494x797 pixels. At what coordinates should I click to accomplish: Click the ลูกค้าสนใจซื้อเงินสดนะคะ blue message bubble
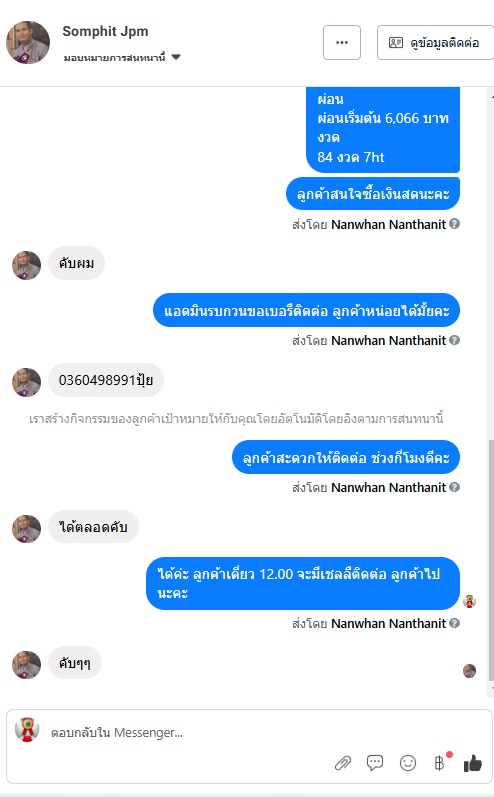373,194
